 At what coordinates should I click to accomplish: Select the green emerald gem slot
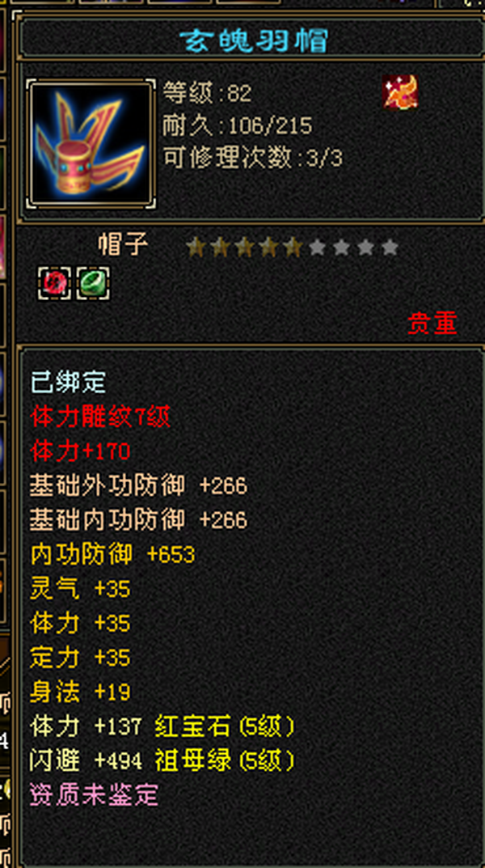pyautogui.click(x=93, y=283)
